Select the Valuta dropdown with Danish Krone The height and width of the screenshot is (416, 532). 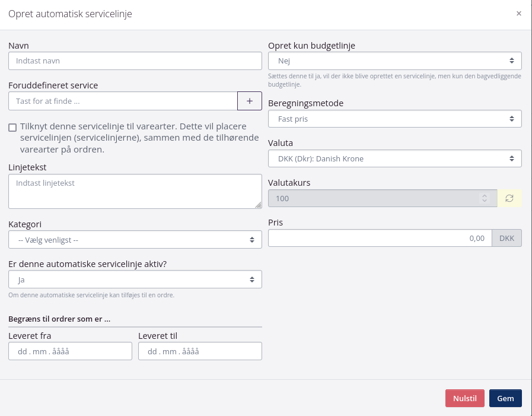coord(394,158)
